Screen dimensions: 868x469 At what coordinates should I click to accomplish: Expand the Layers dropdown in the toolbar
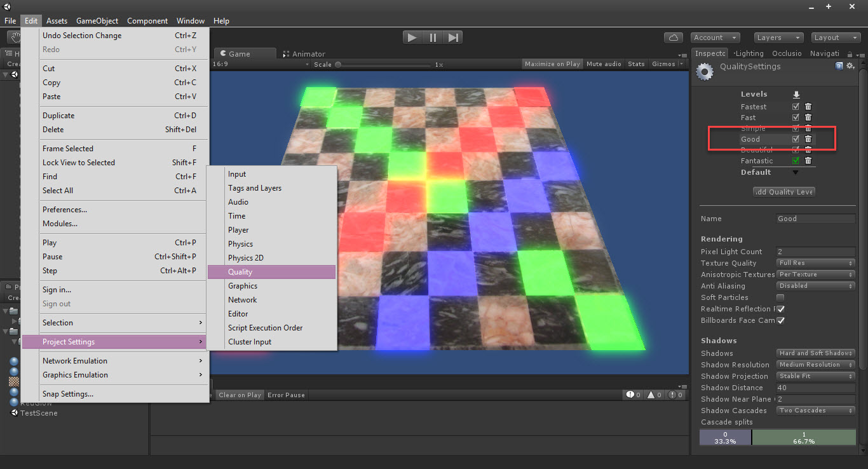coord(777,37)
